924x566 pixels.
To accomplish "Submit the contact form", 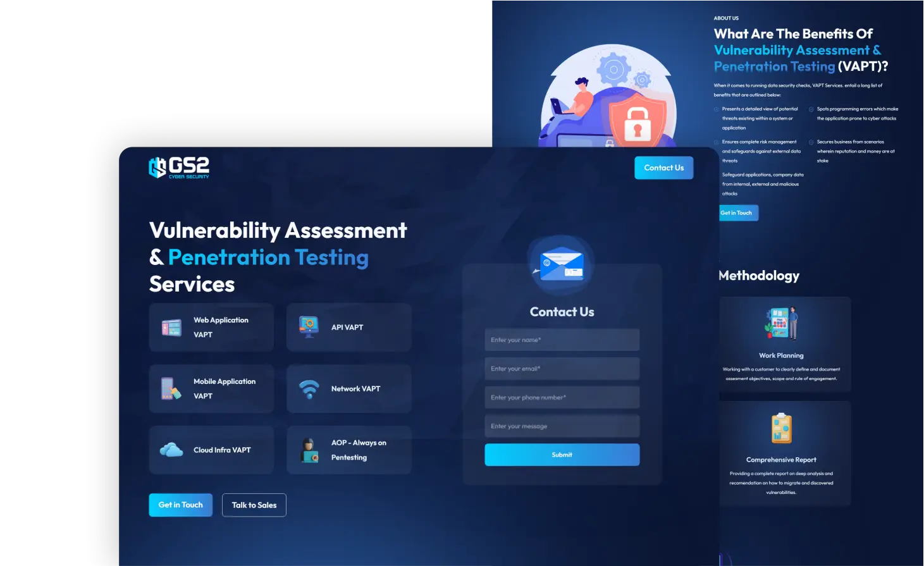I will click(x=562, y=455).
